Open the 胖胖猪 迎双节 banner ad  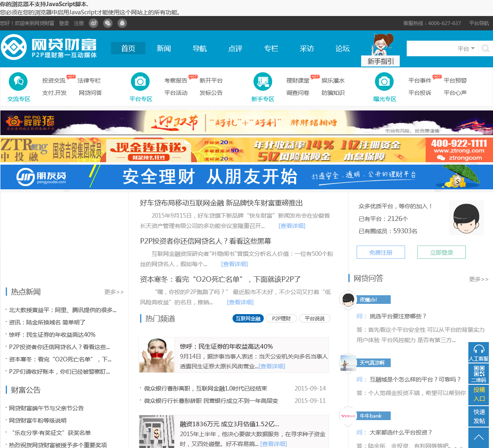(x=246, y=122)
